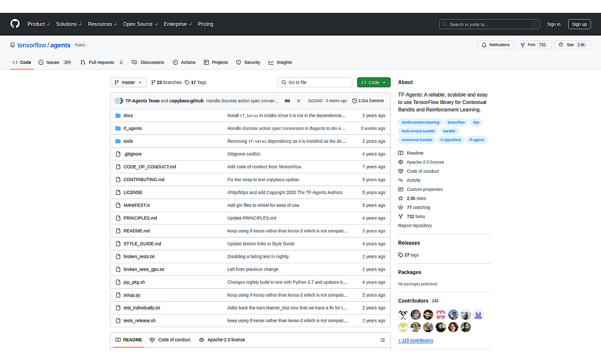
Task: Expand the Product menu
Action: click(x=38, y=24)
